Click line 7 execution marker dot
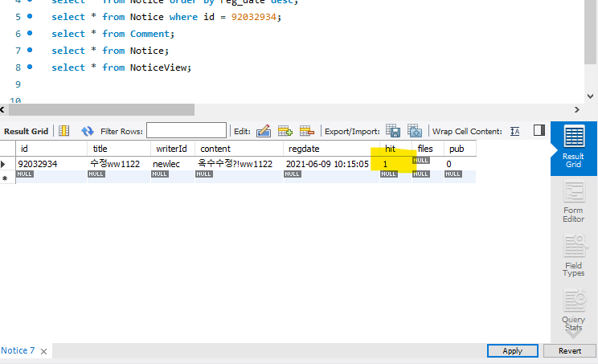This screenshot has height=364, width=598. [30, 50]
